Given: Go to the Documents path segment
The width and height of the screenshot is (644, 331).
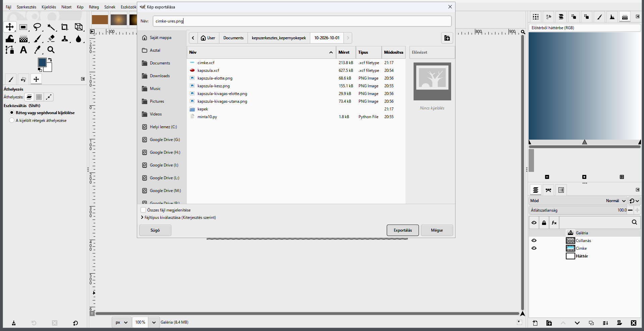Looking at the screenshot, I should click(233, 38).
